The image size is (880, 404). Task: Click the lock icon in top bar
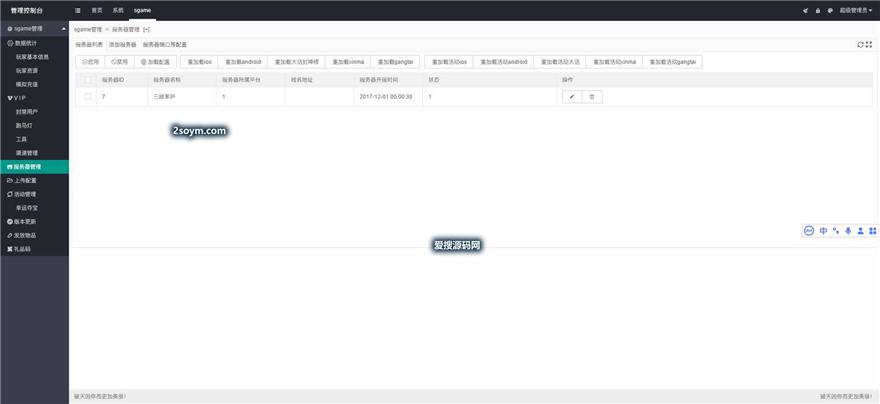click(x=817, y=10)
